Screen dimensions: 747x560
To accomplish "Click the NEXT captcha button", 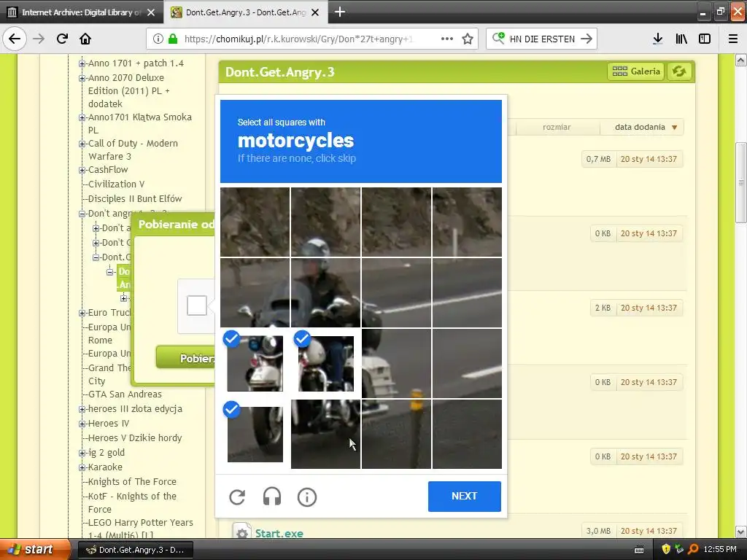I will [x=465, y=496].
